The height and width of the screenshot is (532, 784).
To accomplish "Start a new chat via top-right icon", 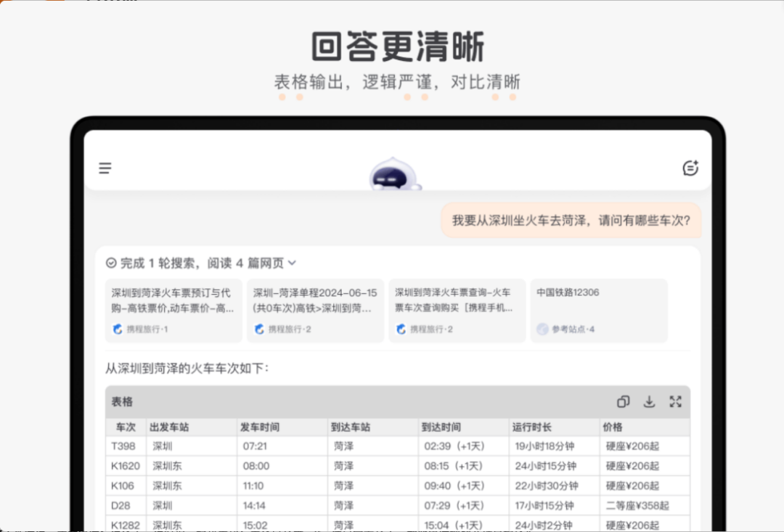I will pyautogui.click(x=690, y=168).
